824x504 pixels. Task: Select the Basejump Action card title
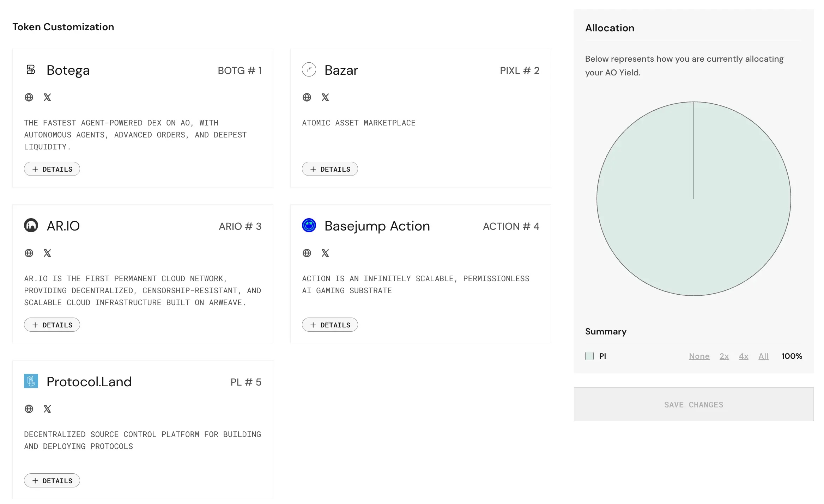click(377, 226)
